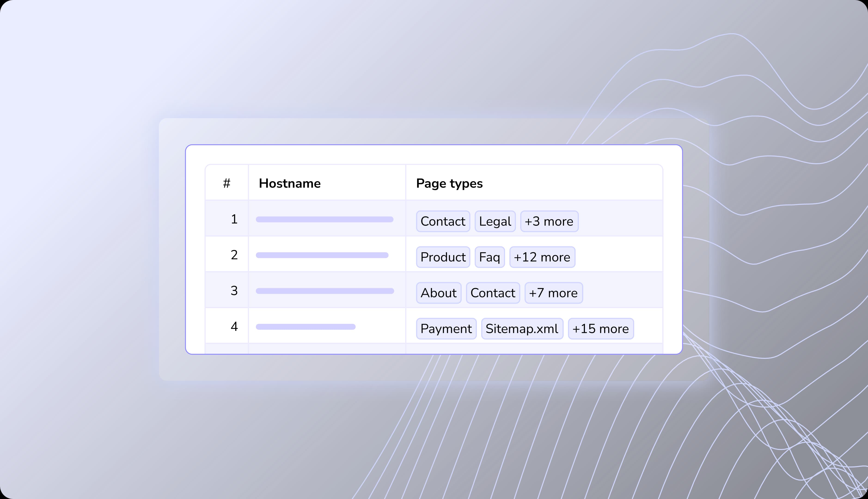Select the Legal tag in row 1
Screen dimensions: 868x499
(x=495, y=221)
